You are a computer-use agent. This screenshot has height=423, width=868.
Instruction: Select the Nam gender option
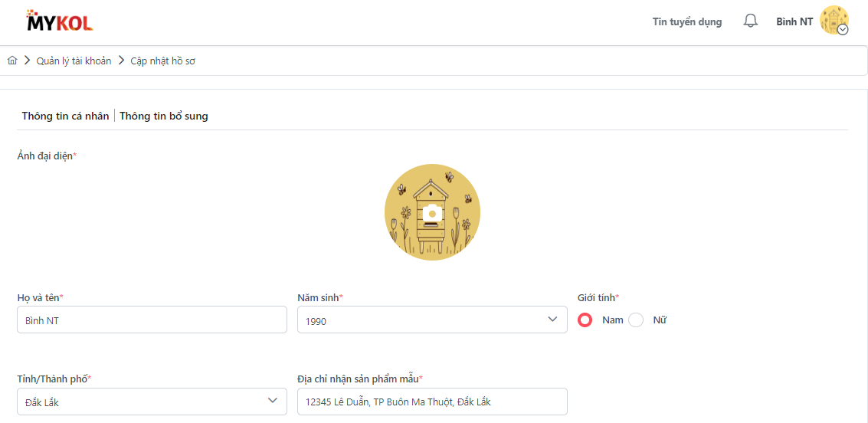point(585,320)
